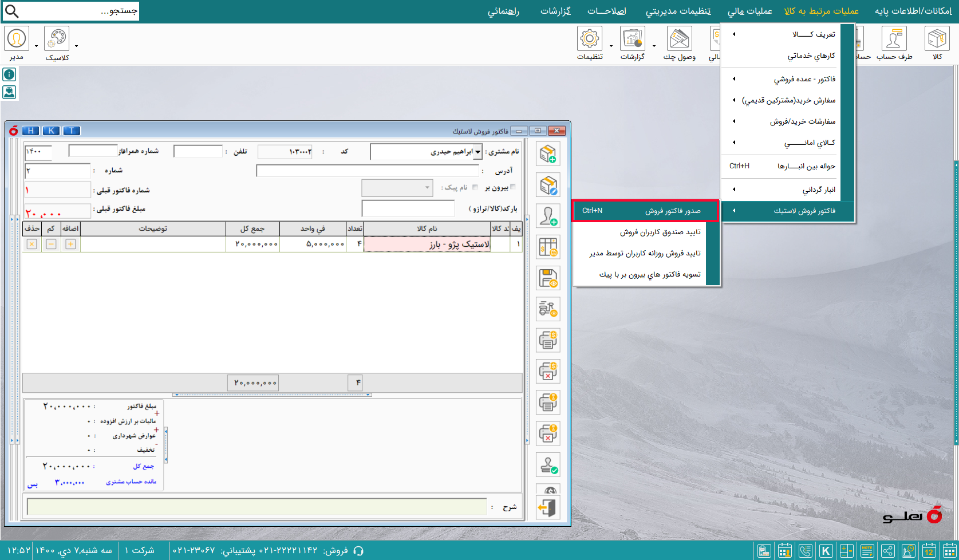Image resolution: width=959 pixels, height=560 pixels.
Task: Open the calculator icon in status bar
Action: coord(846,551)
